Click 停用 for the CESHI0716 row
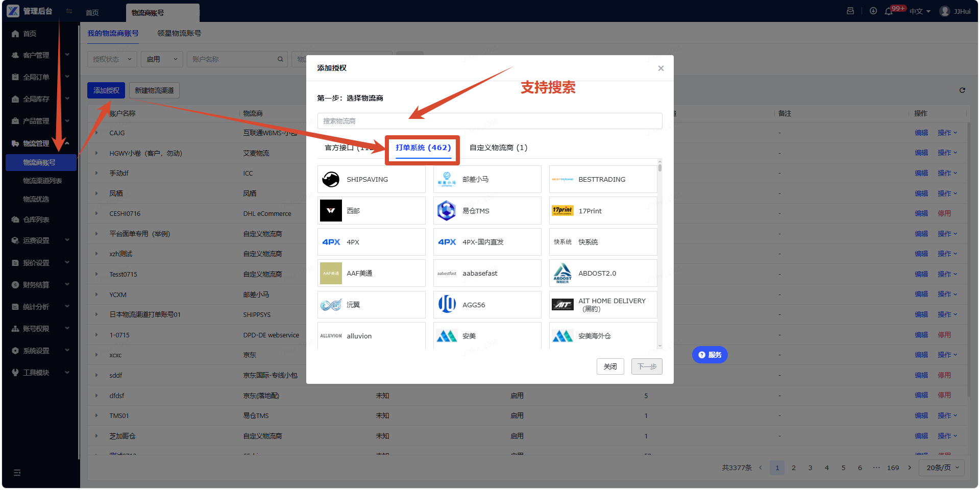 click(944, 213)
